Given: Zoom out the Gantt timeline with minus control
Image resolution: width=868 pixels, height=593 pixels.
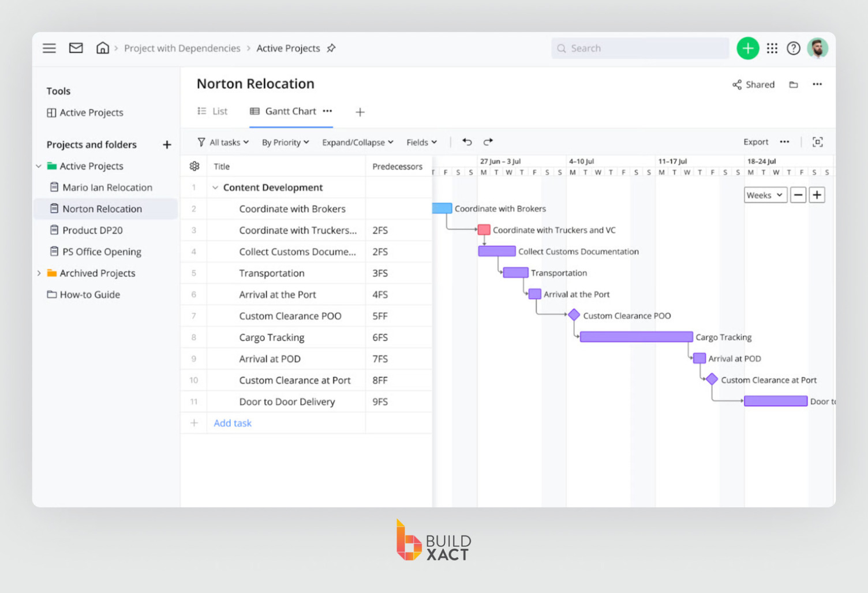Looking at the screenshot, I should click(798, 194).
